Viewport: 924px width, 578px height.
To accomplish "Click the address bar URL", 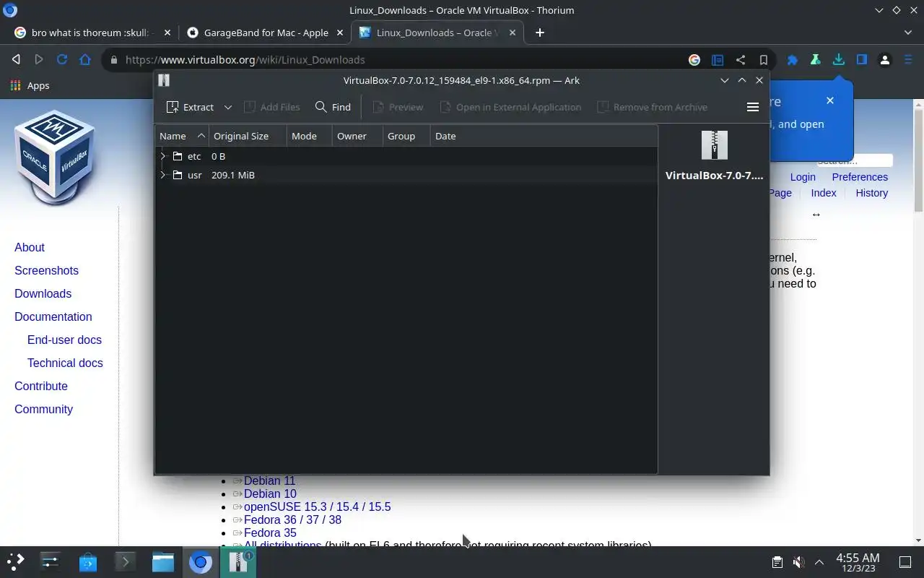I will coord(245,60).
